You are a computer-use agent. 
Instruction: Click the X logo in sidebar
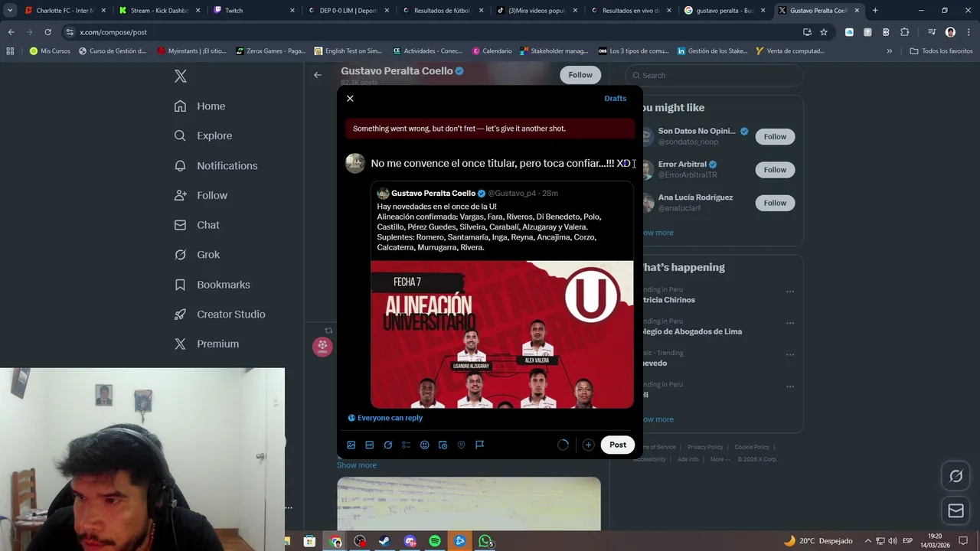180,76
